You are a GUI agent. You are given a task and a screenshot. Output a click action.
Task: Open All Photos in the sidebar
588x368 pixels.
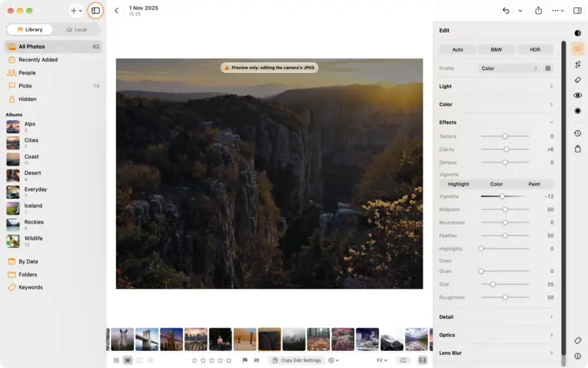pos(53,46)
